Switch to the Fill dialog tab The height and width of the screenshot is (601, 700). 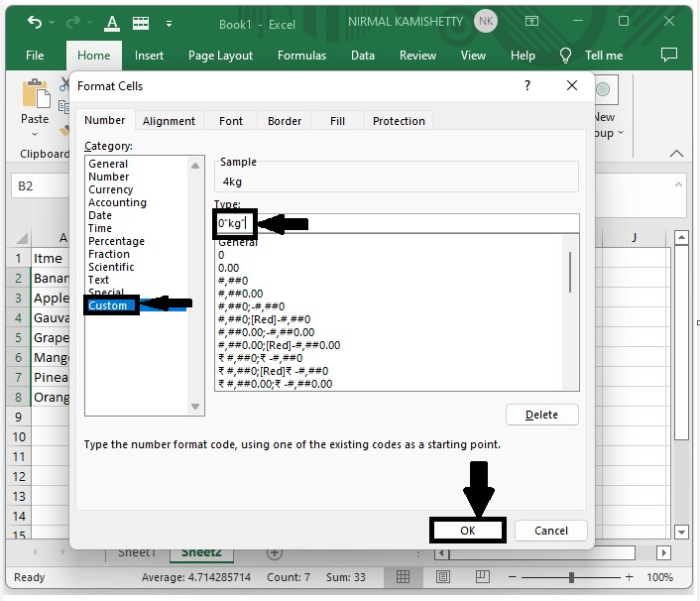coord(338,121)
